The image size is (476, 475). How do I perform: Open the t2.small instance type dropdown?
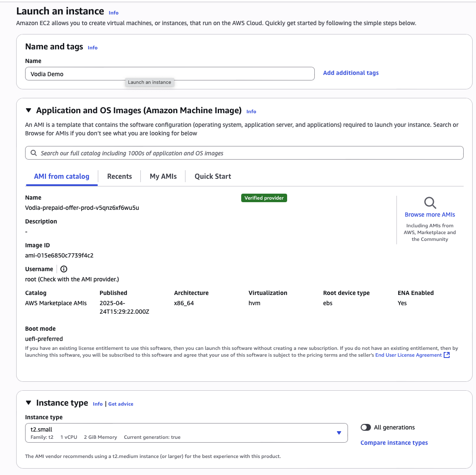186,433
